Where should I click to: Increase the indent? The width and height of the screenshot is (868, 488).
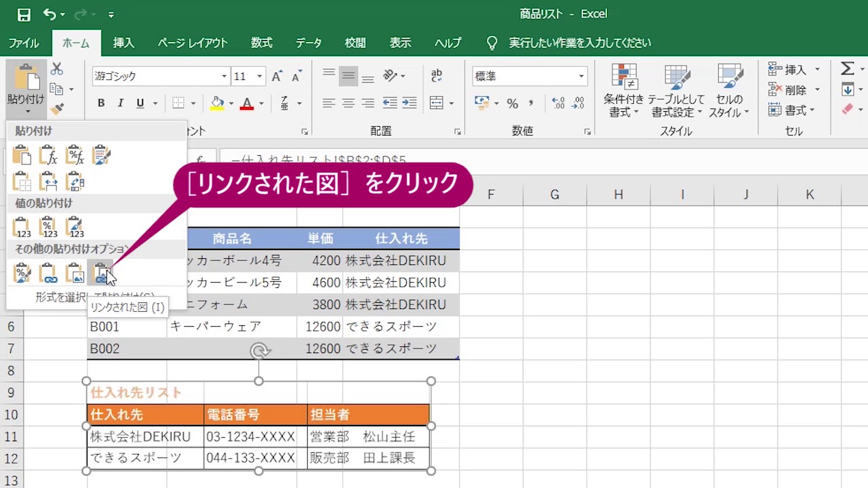pos(409,103)
